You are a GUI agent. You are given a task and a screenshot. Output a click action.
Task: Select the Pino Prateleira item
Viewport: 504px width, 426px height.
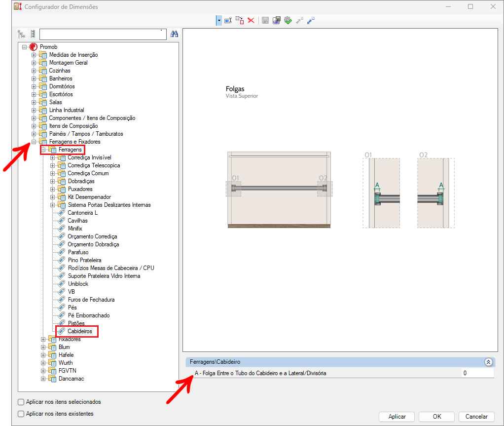point(84,260)
